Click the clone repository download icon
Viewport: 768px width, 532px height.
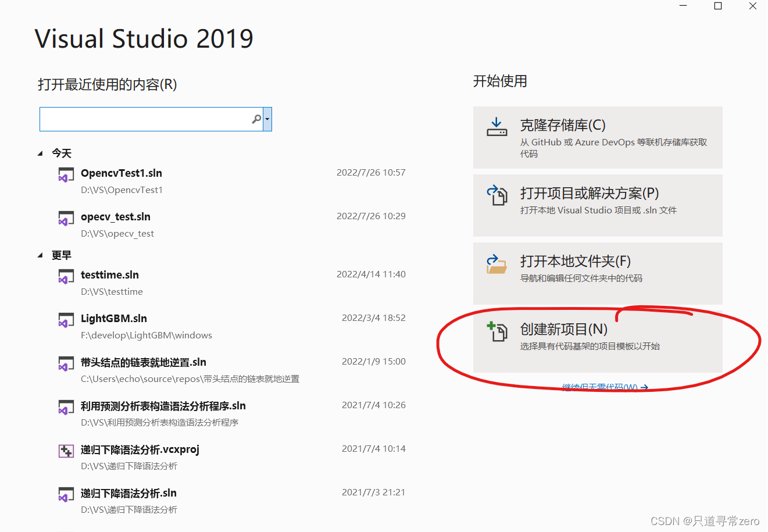(496, 127)
